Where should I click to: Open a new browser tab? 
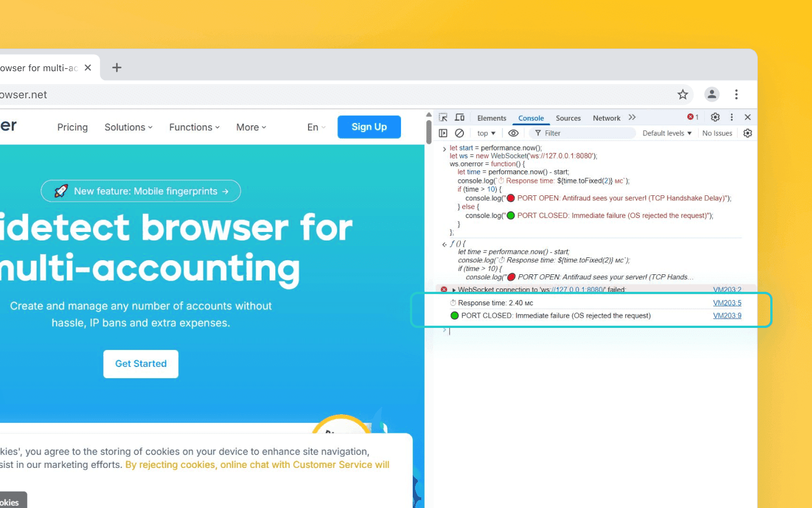click(x=117, y=68)
